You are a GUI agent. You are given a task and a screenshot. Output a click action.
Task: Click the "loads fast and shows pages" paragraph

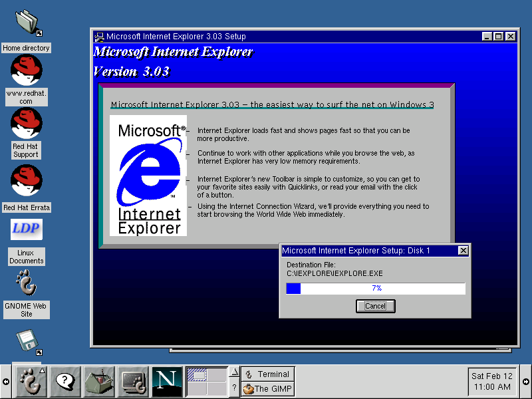(304, 134)
